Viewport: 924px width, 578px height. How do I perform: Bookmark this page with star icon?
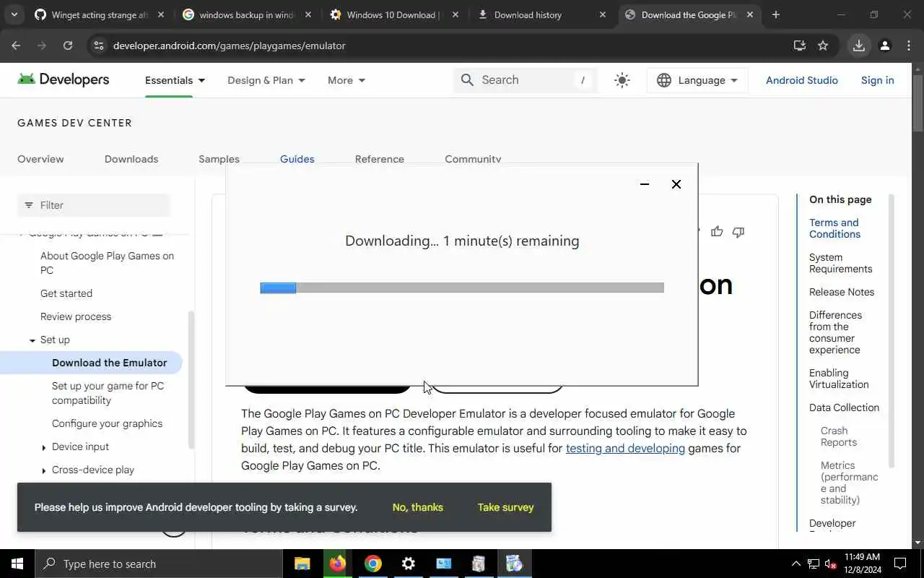click(x=823, y=46)
